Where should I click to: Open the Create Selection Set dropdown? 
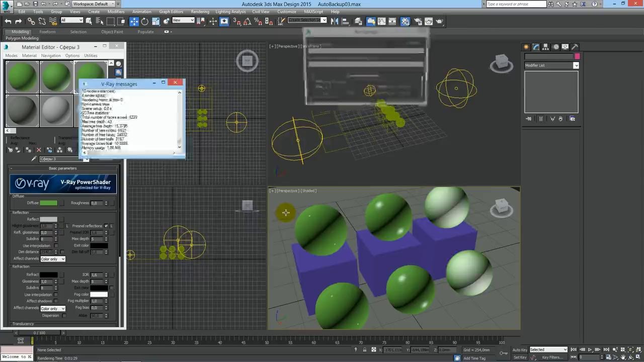pyautogui.click(x=307, y=20)
